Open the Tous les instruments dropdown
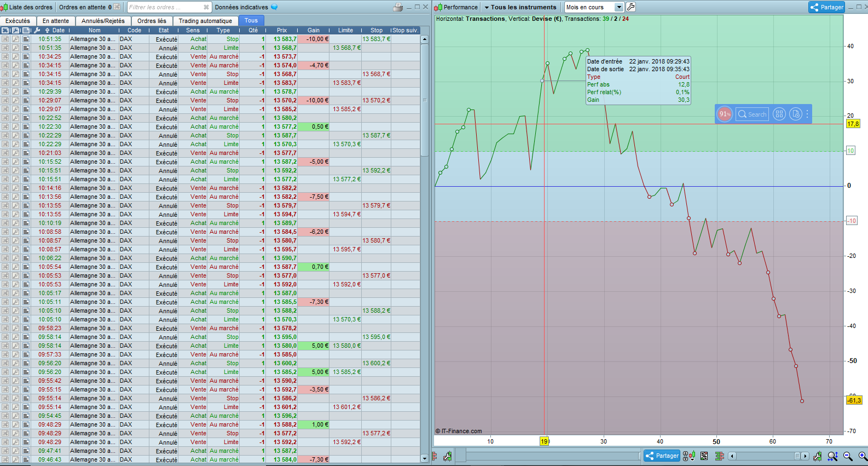Viewport: 868px width, 466px height. pos(520,7)
